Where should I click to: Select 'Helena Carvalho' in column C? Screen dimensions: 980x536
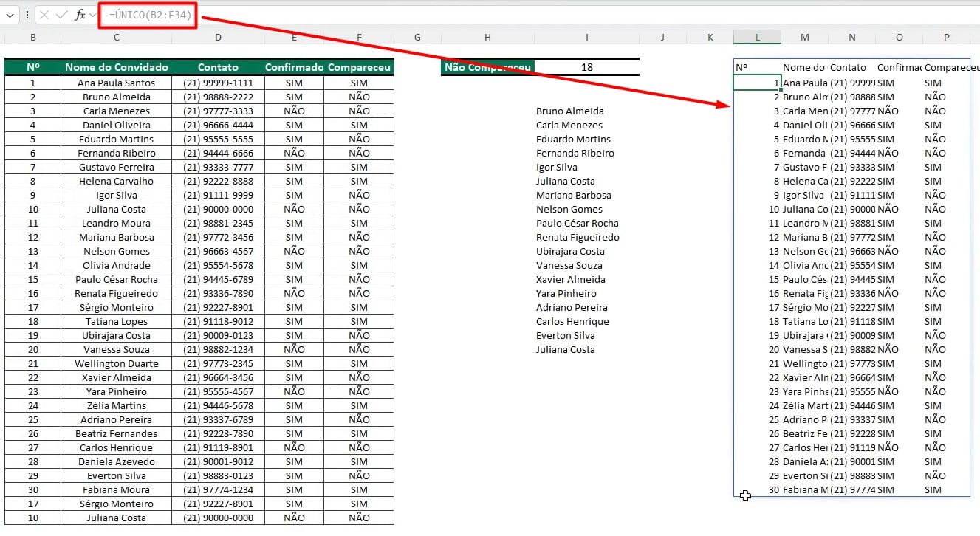tap(117, 182)
